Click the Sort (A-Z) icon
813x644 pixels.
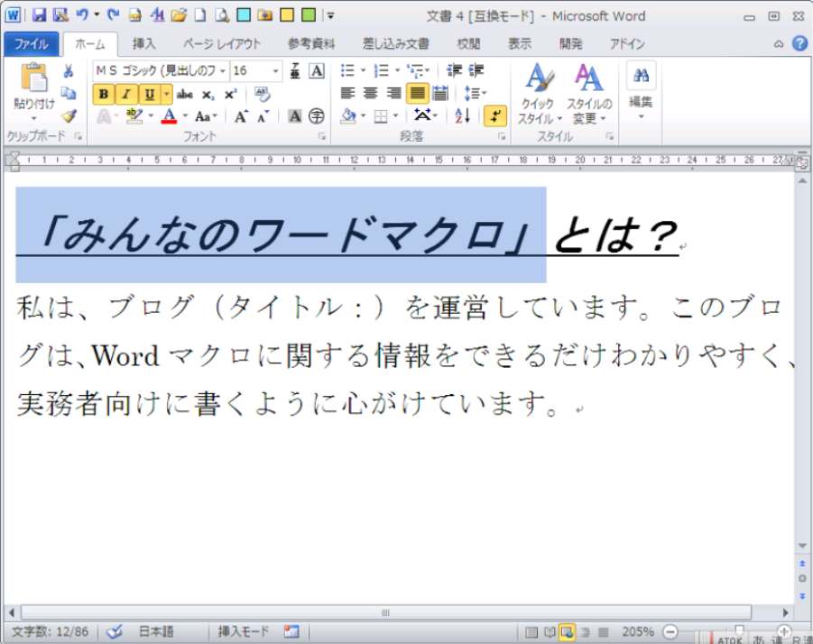(x=463, y=115)
